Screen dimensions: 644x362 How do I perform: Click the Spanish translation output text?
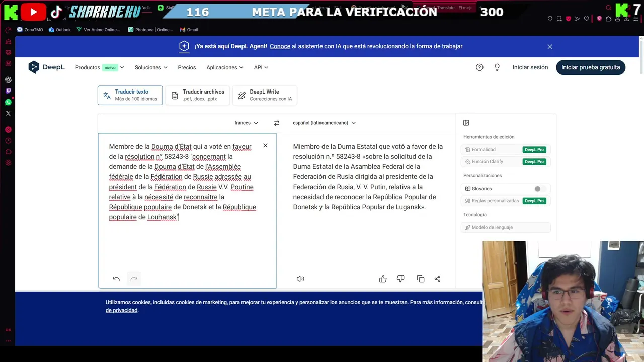[x=368, y=176]
